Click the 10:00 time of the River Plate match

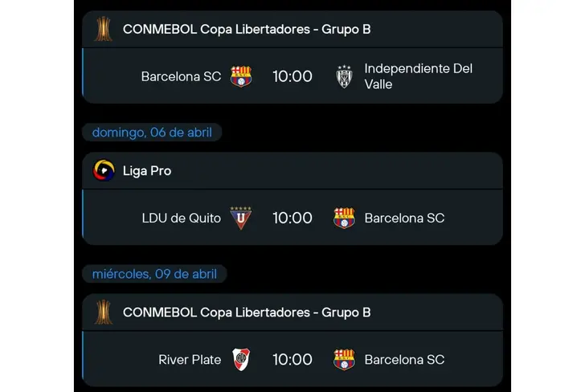292,360
